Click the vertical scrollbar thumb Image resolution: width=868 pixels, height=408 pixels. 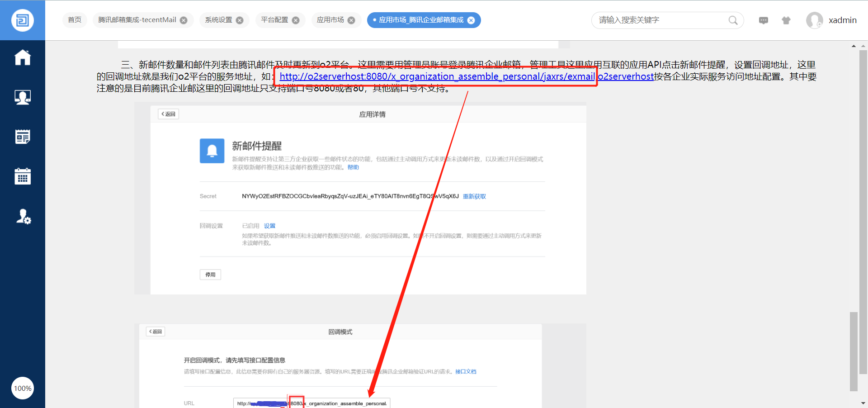(x=854, y=351)
